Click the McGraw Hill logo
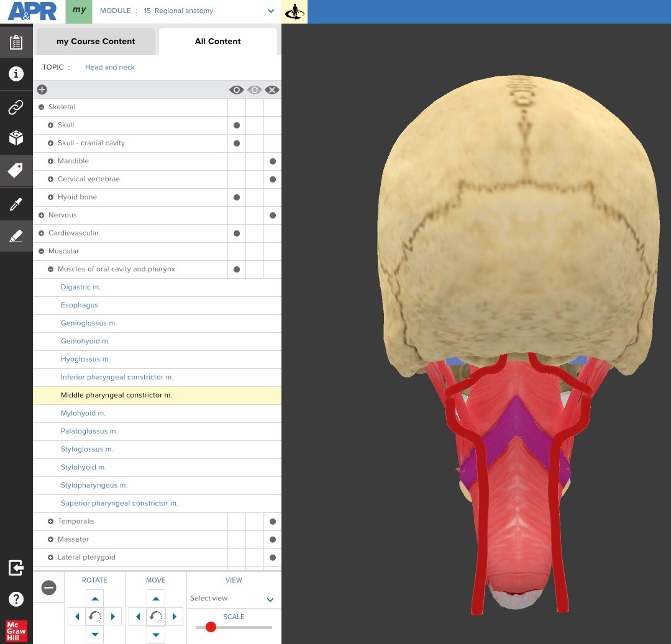671x644 pixels. 16,631
